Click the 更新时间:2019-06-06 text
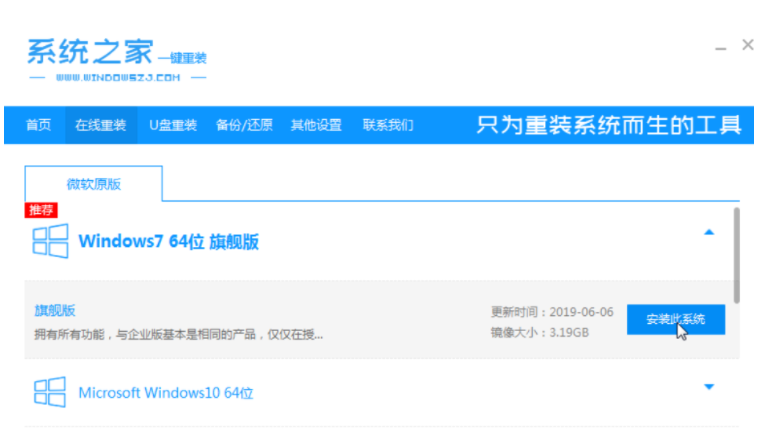Screen dimensions: 761x443 pyautogui.click(x=552, y=312)
